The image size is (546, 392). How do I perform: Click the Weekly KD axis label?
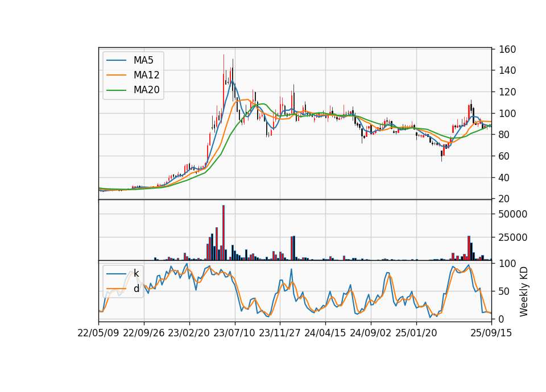click(x=523, y=291)
